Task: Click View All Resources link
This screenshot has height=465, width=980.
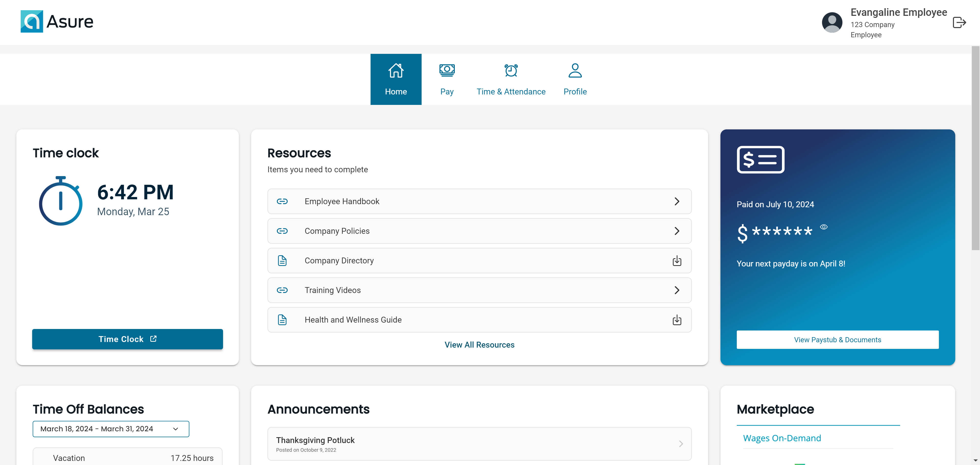Action: (479, 344)
